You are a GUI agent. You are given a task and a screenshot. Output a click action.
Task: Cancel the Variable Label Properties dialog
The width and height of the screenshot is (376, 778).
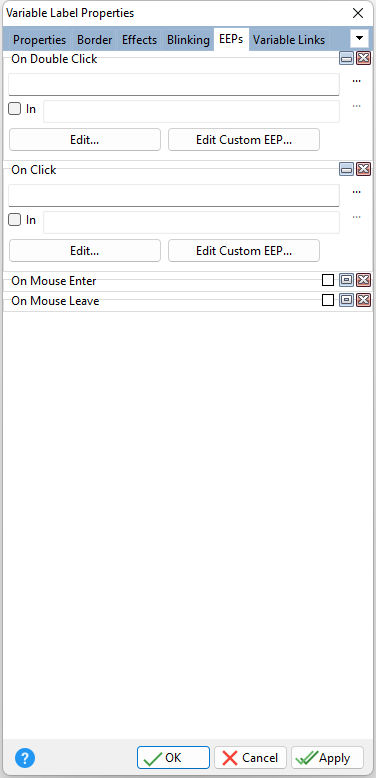coord(251,758)
